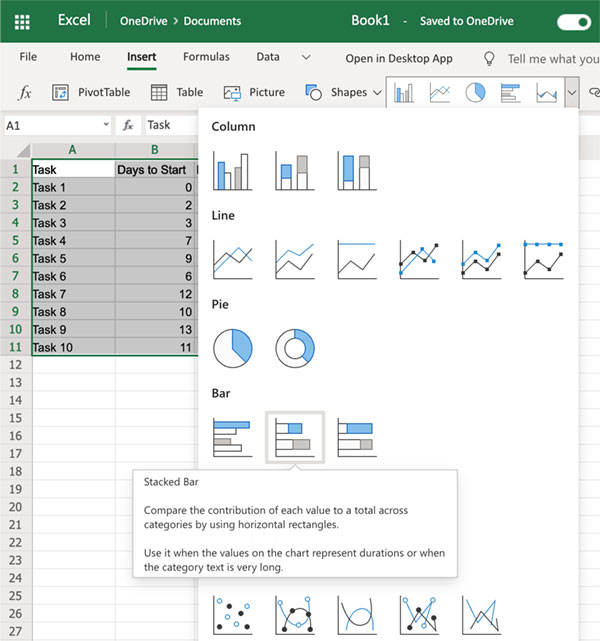This screenshot has height=641, width=600.
Task: Choose the Clustered Column chart
Action: pyautogui.click(x=233, y=171)
